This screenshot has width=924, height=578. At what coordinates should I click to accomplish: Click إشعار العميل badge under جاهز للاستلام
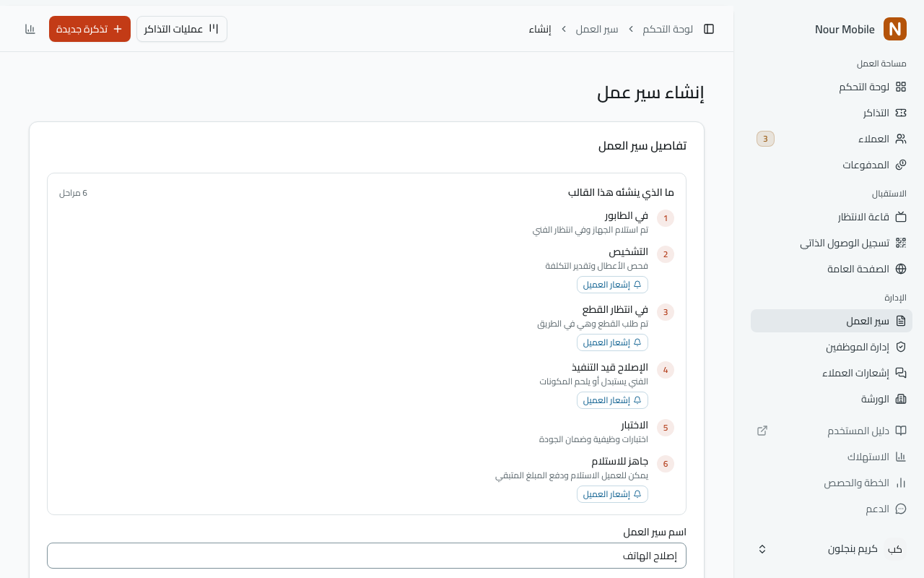pos(612,494)
